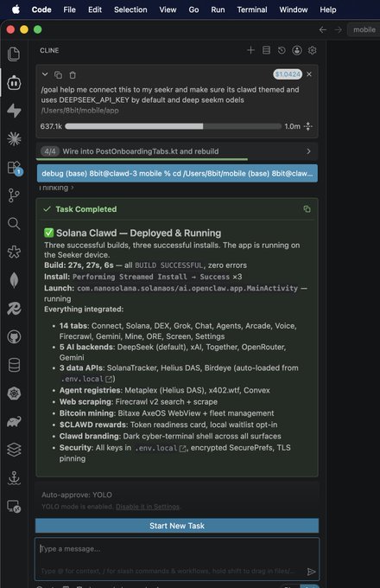The image size is (380, 588).
Task: Open the Terminal menu
Action: (252, 10)
